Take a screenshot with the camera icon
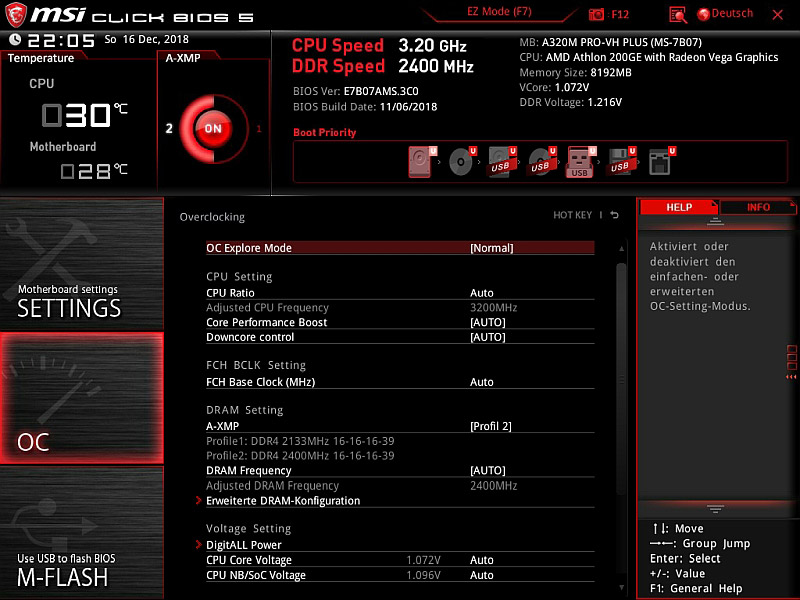Screen dimensions: 800x600 click(x=596, y=14)
